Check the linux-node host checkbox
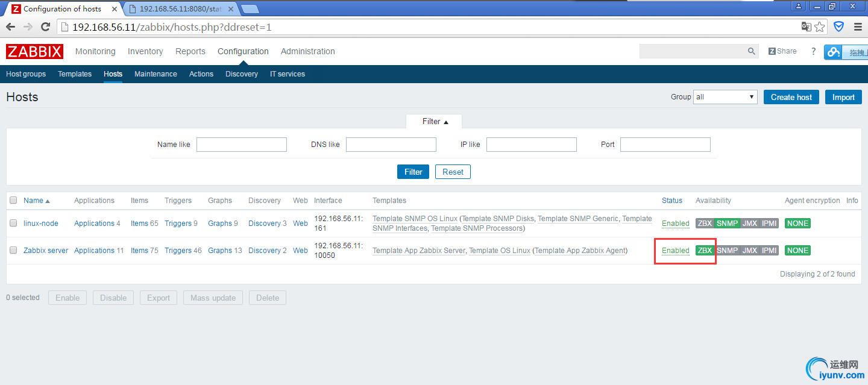The image size is (868, 385). [x=13, y=224]
